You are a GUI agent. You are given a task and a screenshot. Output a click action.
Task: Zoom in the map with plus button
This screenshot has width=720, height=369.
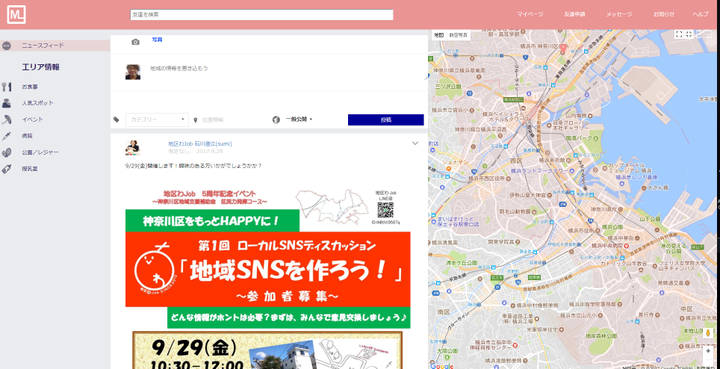point(708,351)
